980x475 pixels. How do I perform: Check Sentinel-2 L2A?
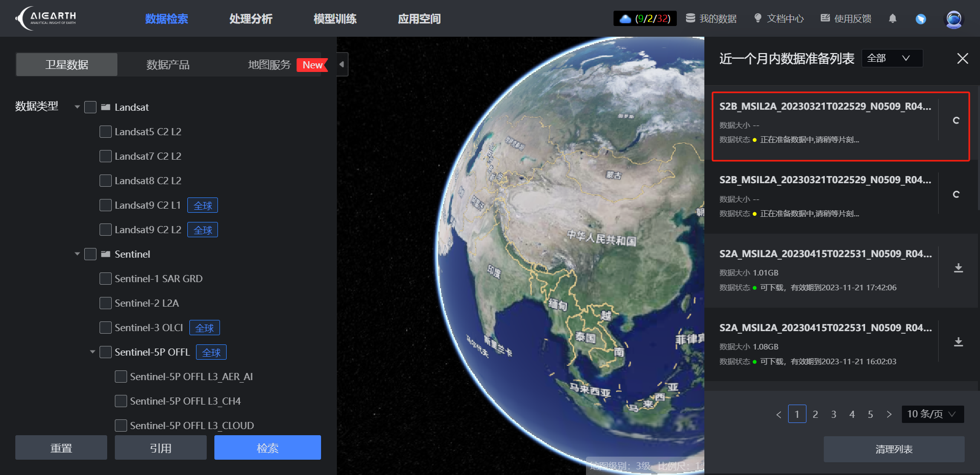click(106, 303)
